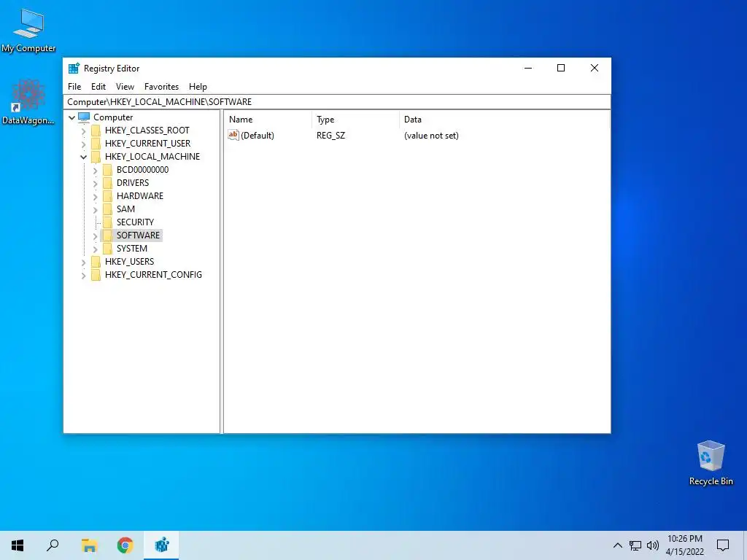This screenshot has height=560, width=747.
Task: Maximize the Registry Editor window
Action: pos(561,68)
